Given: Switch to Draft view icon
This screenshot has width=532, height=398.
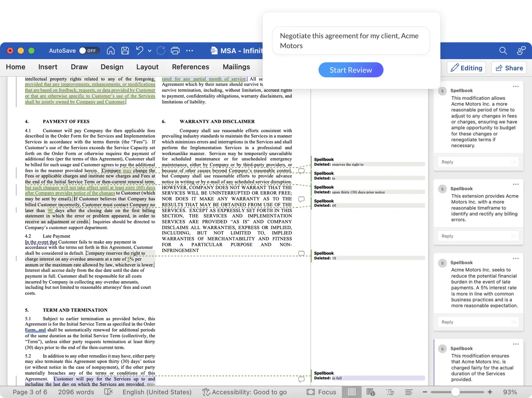Looking at the screenshot, I should coord(409,392).
